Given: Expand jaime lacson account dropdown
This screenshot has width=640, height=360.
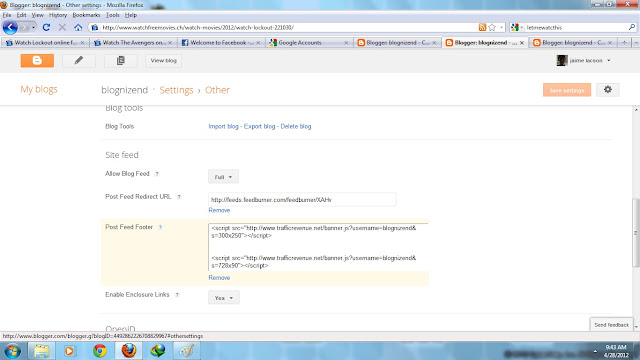Looking at the screenshot, I should tap(609, 60).
